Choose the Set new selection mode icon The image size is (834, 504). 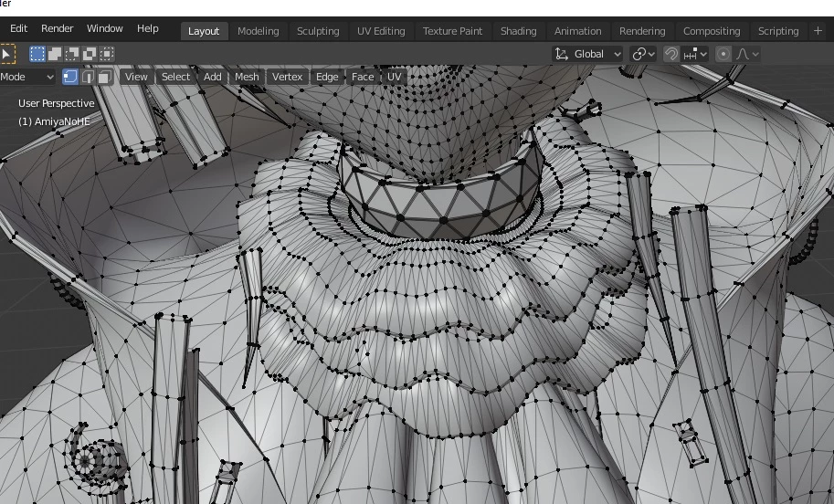click(37, 54)
